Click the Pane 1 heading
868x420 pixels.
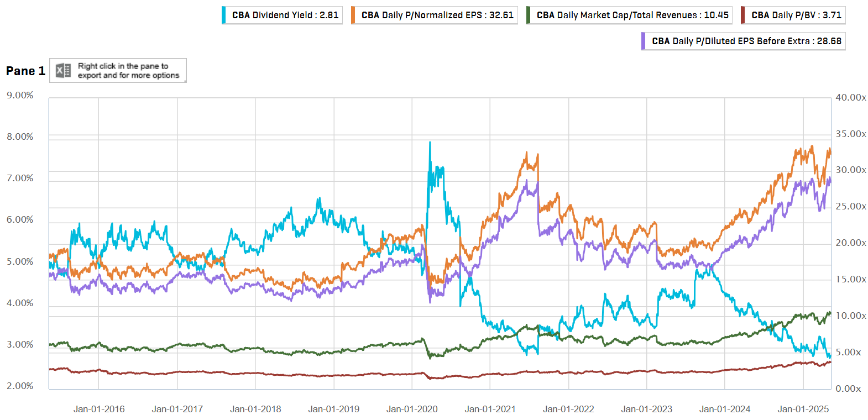[25, 71]
